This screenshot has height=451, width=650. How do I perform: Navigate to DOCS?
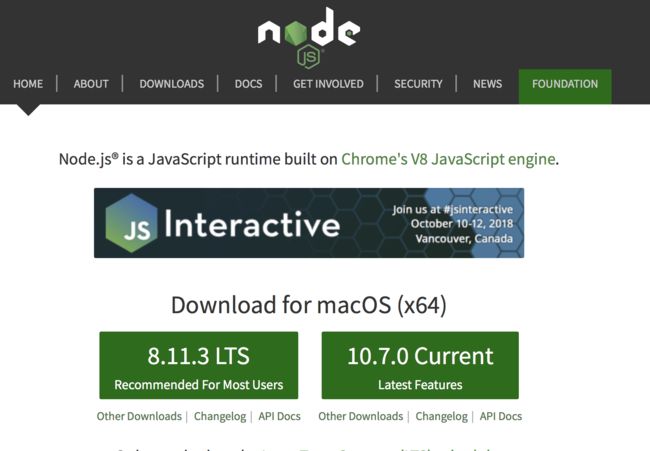[x=248, y=84]
